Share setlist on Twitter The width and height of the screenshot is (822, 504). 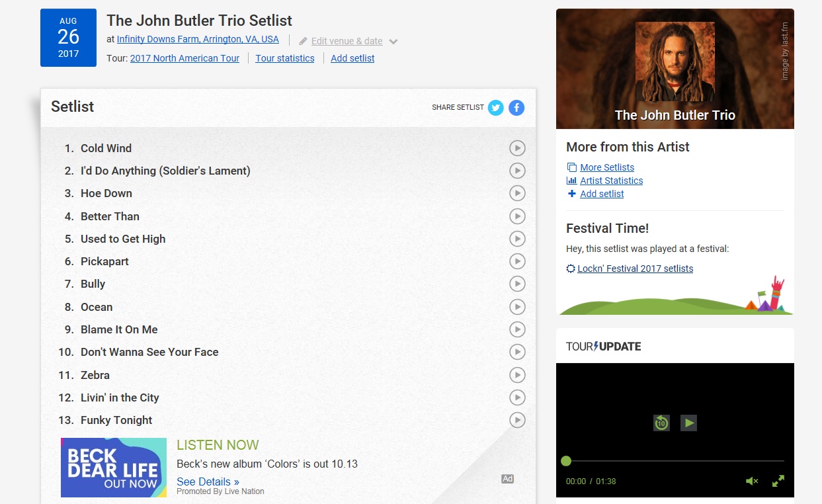pyautogui.click(x=495, y=107)
